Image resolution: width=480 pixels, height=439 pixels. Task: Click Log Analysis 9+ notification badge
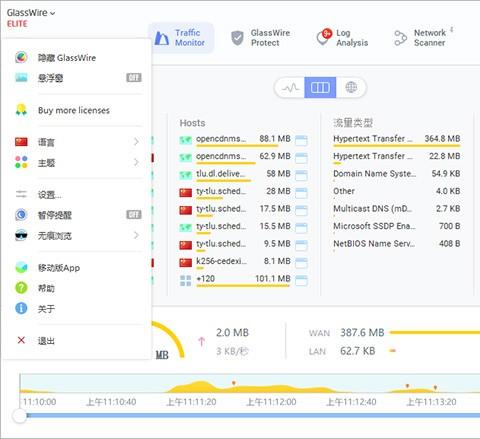pyautogui.click(x=327, y=33)
